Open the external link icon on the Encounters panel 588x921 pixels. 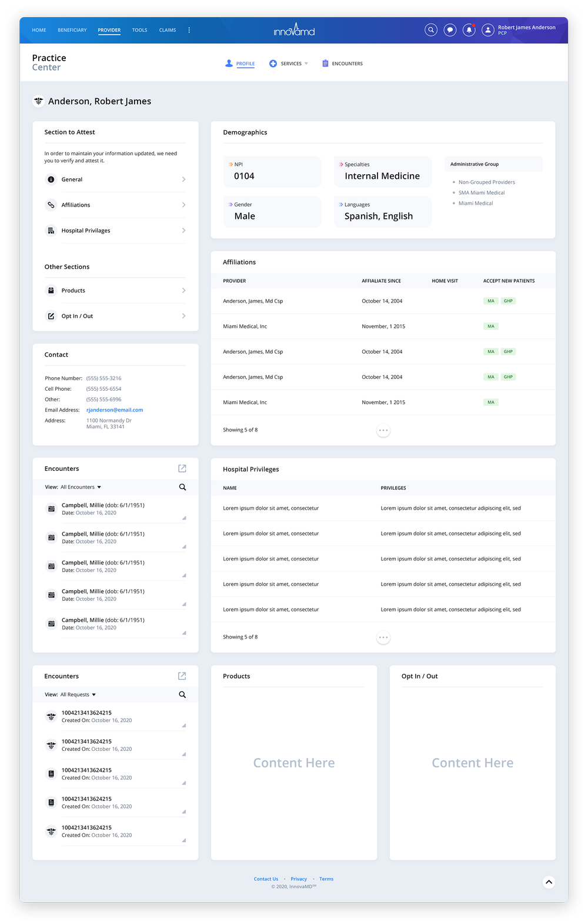point(182,468)
